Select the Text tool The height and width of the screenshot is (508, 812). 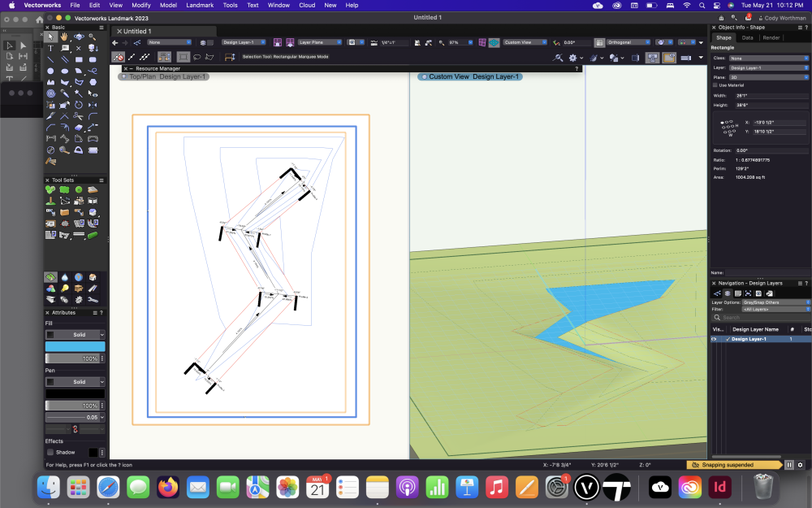[50, 49]
